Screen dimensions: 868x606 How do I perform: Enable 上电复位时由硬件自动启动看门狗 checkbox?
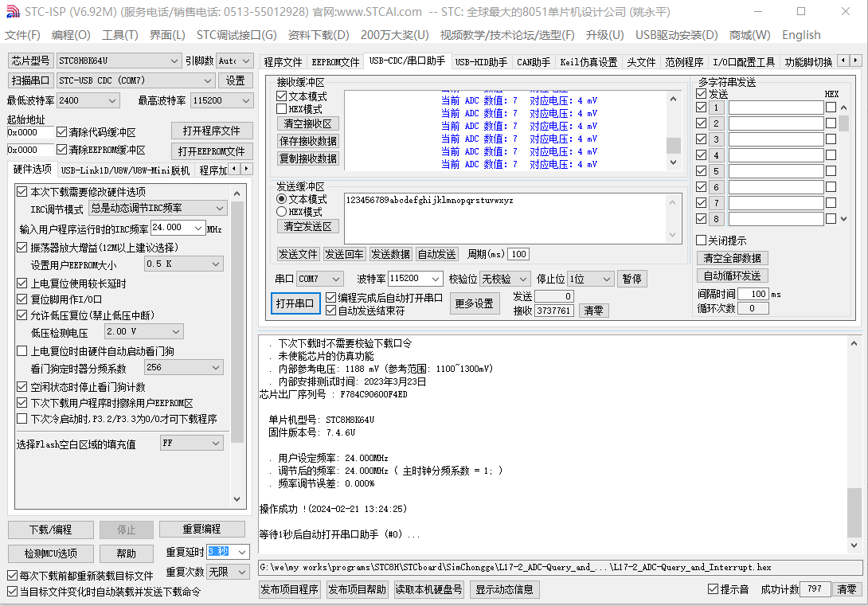point(22,351)
